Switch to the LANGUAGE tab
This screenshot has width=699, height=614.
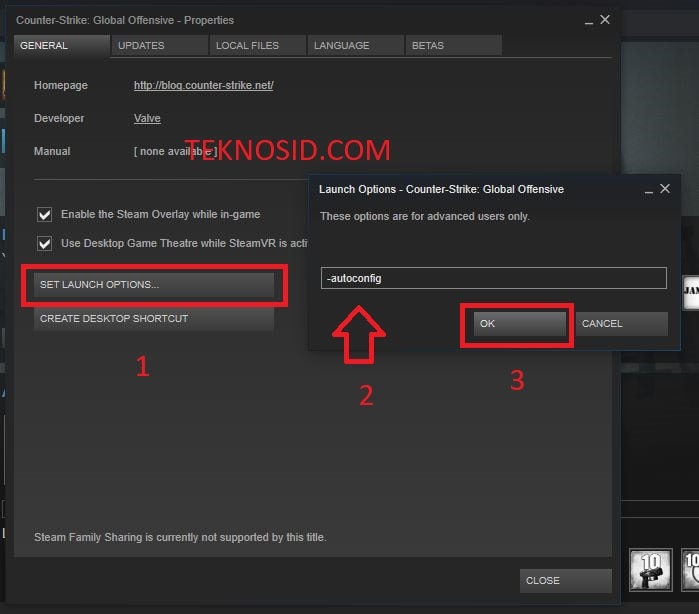point(356,45)
